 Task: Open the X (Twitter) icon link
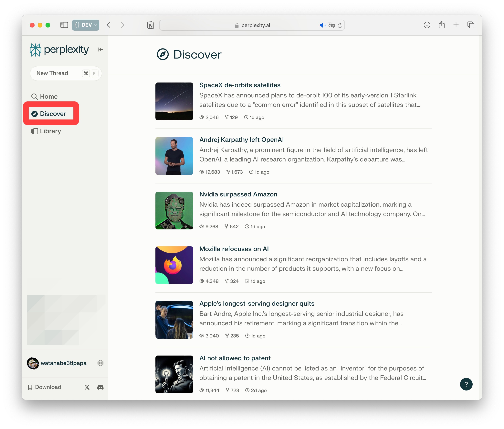87,387
